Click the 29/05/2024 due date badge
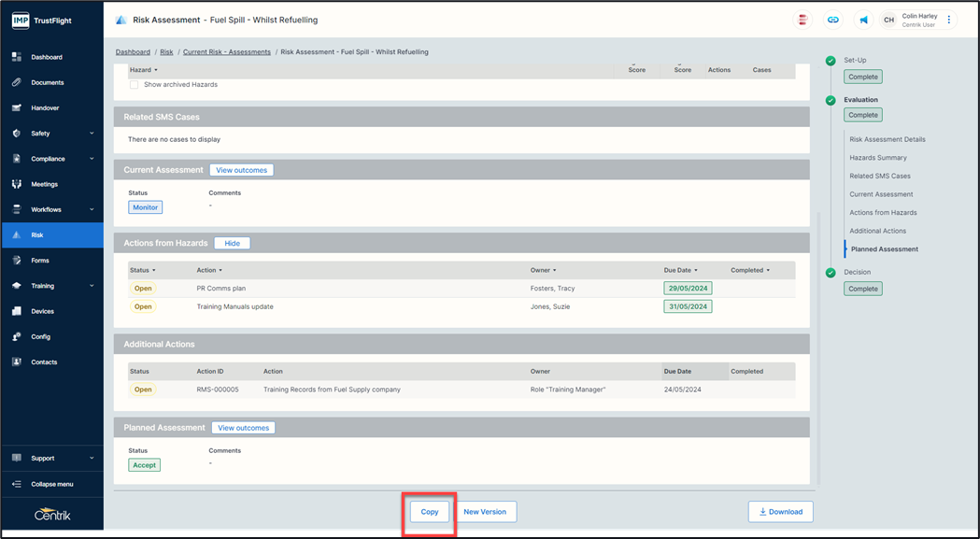 (687, 289)
